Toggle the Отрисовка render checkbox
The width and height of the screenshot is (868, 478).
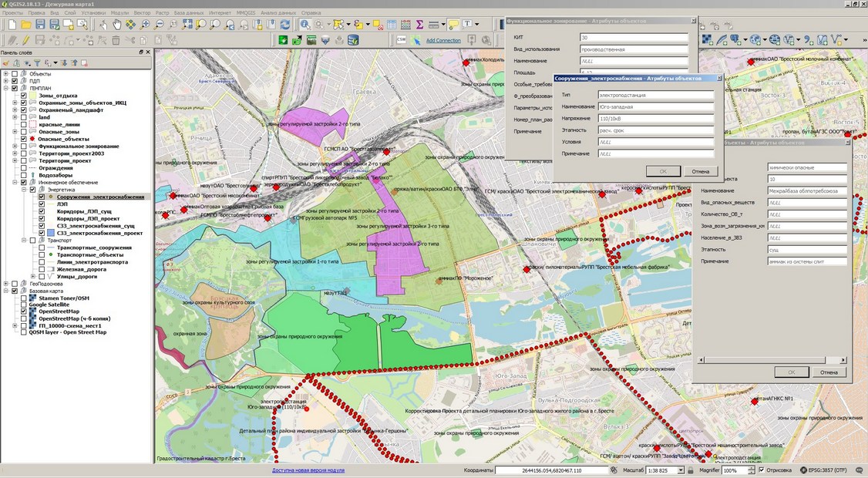tap(762, 470)
